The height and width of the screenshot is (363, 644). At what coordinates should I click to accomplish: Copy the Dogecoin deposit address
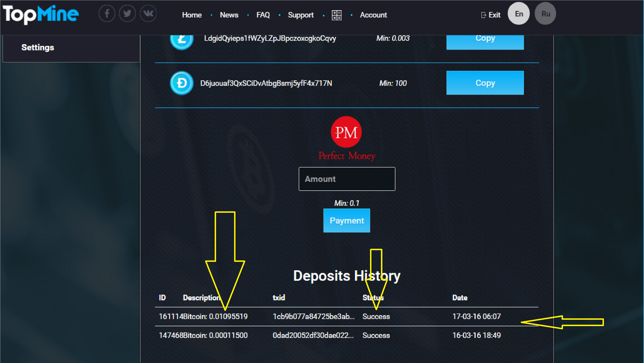pyautogui.click(x=485, y=83)
